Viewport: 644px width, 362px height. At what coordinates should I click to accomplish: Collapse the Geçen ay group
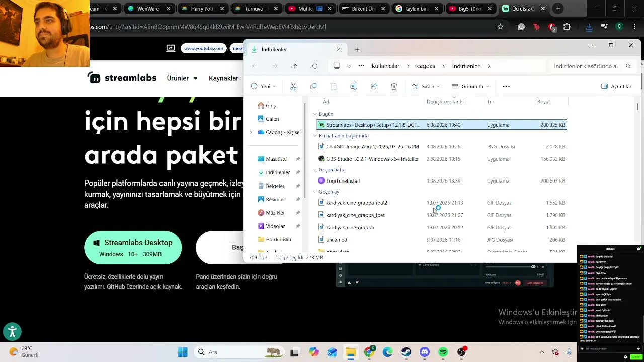pos(315,192)
